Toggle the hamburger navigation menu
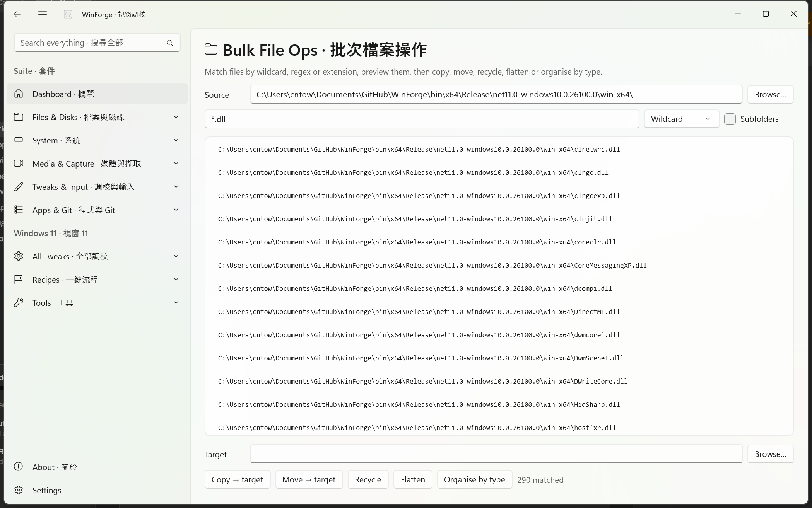The image size is (812, 508). pos(43,14)
